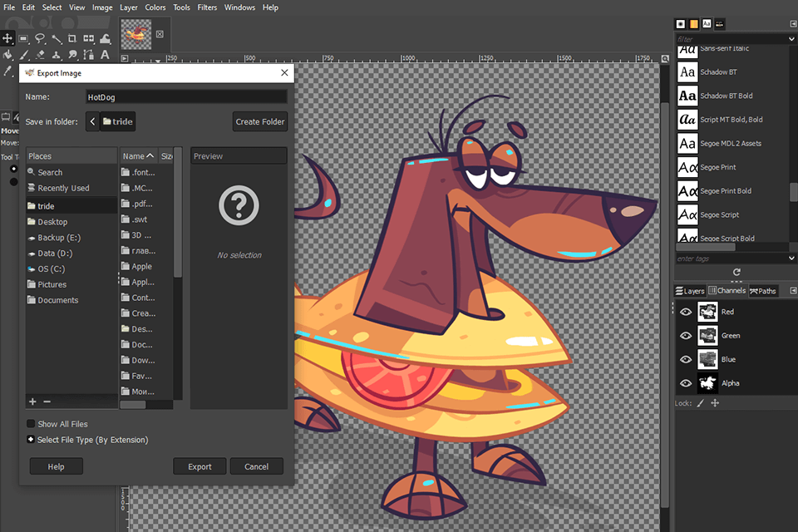Hide the Red channel visibility
798x532 pixels.
(686, 313)
